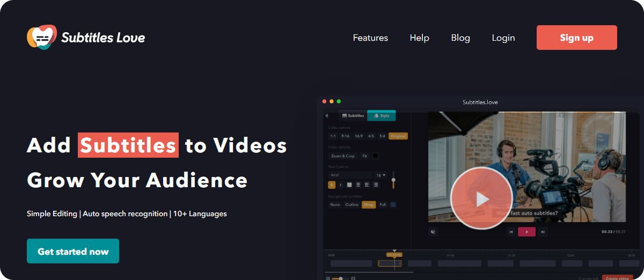644x280 pixels.
Task: Select the 9:16 aspect ratio
Action: point(345,136)
